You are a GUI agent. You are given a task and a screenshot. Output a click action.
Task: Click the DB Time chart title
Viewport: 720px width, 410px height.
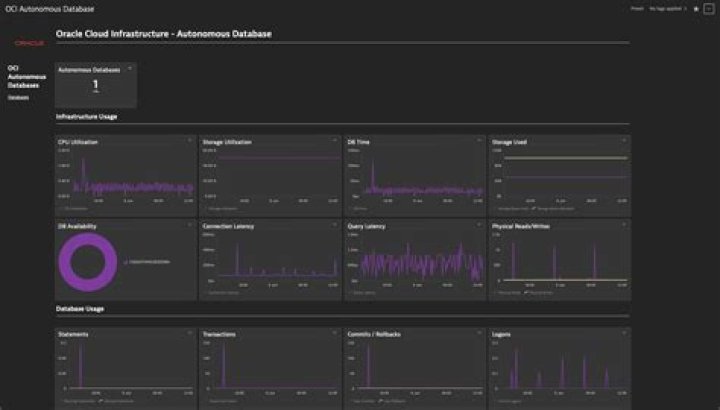(358, 142)
